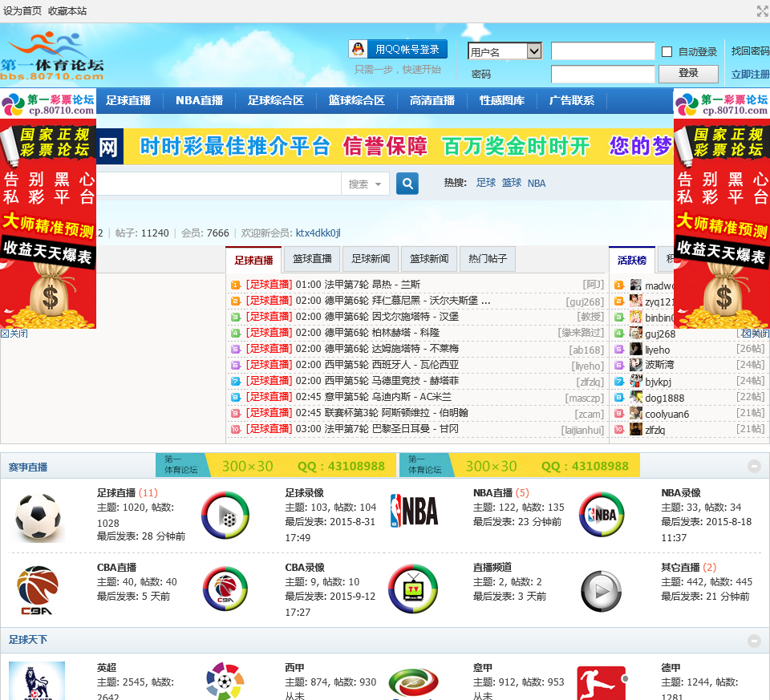Switch to the 热门帖子 tab
Screen dimensions: 770x700
[488, 259]
